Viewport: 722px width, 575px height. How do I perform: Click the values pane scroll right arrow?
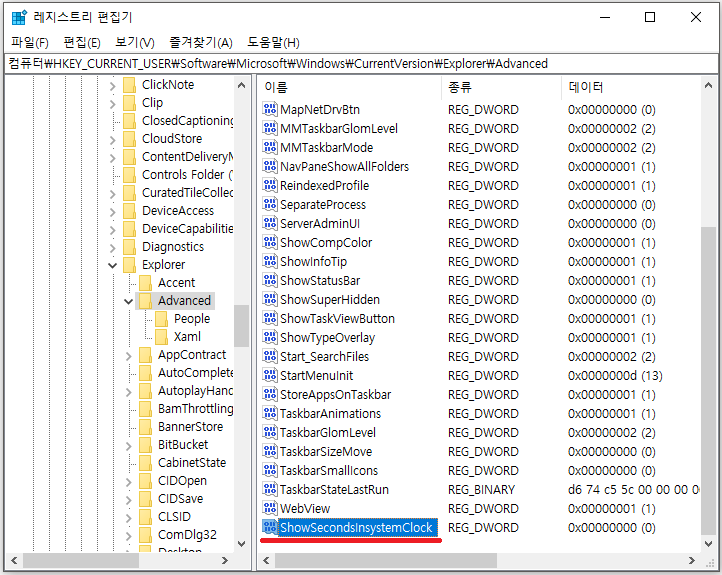click(692, 560)
